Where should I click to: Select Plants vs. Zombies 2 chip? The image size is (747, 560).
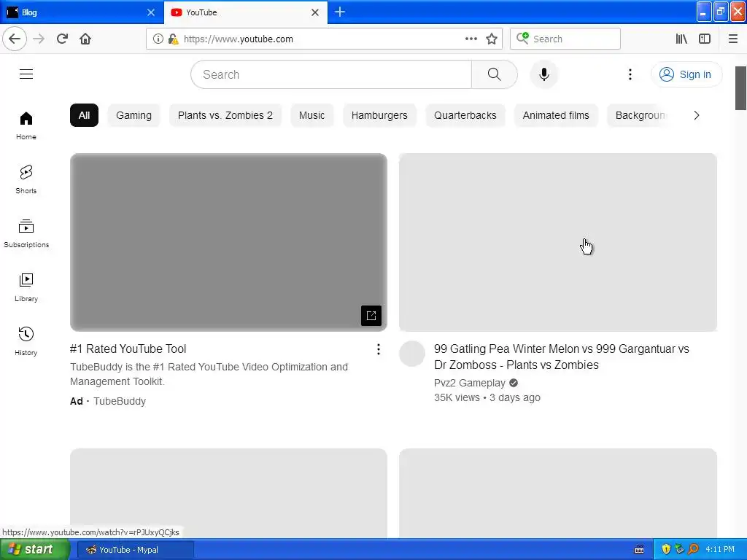[225, 115]
